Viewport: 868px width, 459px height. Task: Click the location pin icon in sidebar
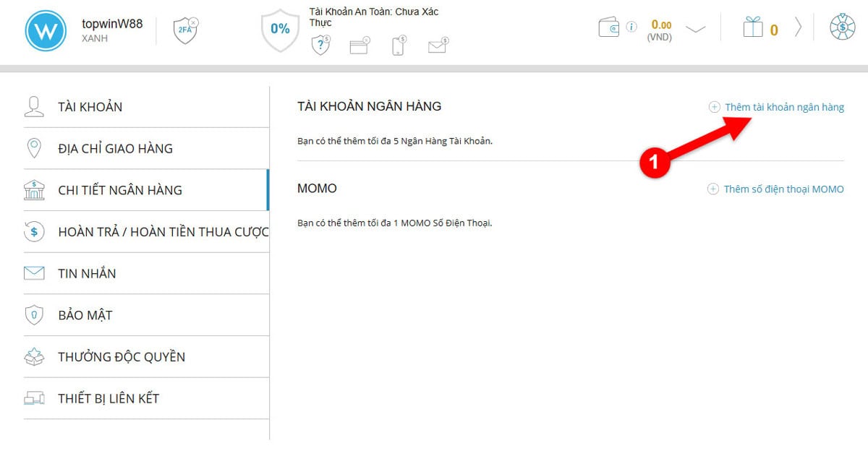[34, 148]
